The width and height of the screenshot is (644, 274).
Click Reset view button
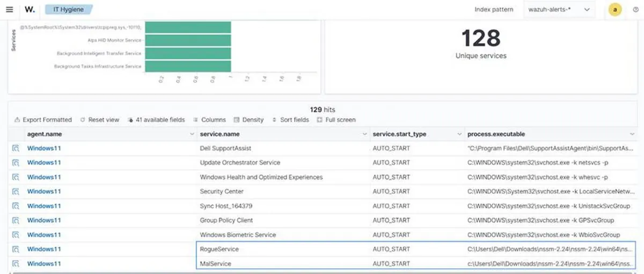point(100,120)
